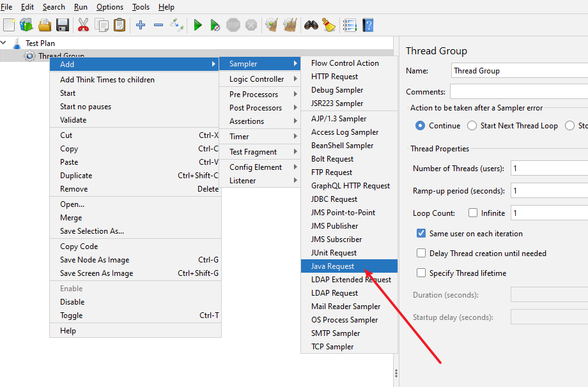The image size is (588, 387).
Task: Select HTTP Request sampler entry
Action: point(334,77)
